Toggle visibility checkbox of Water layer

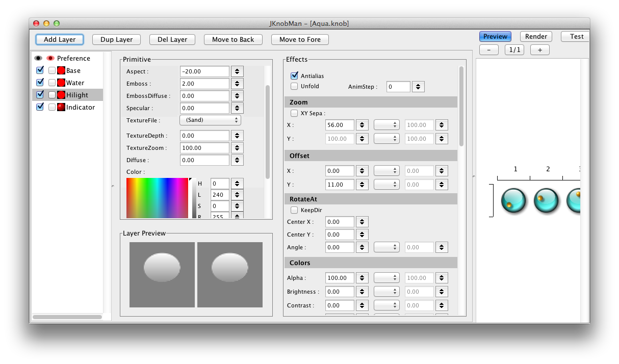pyautogui.click(x=40, y=83)
